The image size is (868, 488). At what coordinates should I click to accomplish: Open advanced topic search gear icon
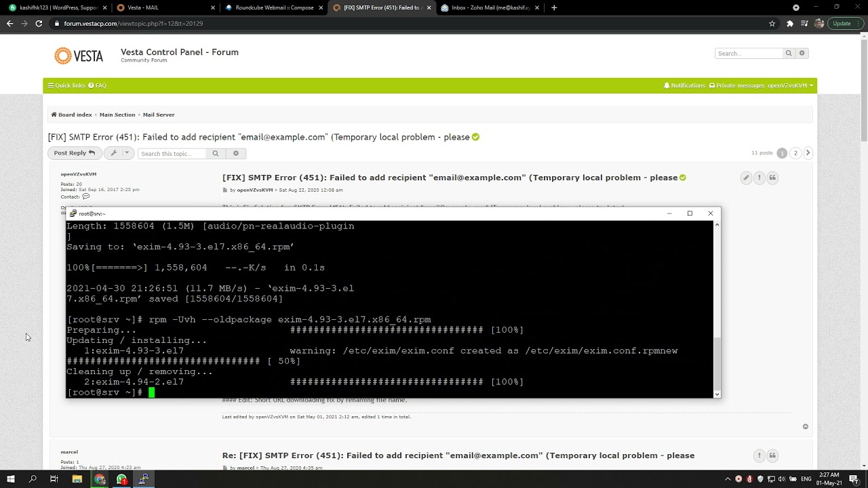(236, 153)
